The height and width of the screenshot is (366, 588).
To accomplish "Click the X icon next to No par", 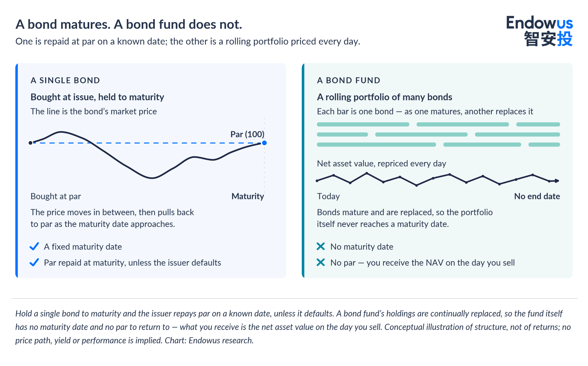I will [x=321, y=263].
